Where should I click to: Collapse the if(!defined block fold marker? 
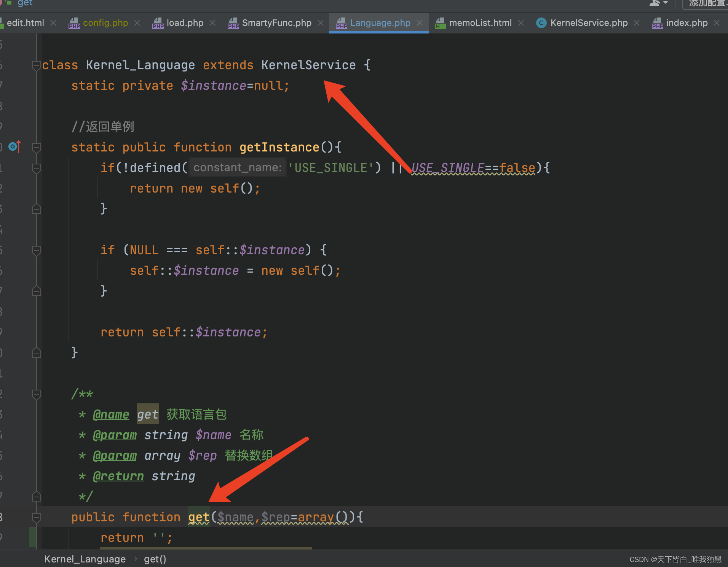pyautogui.click(x=37, y=168)
